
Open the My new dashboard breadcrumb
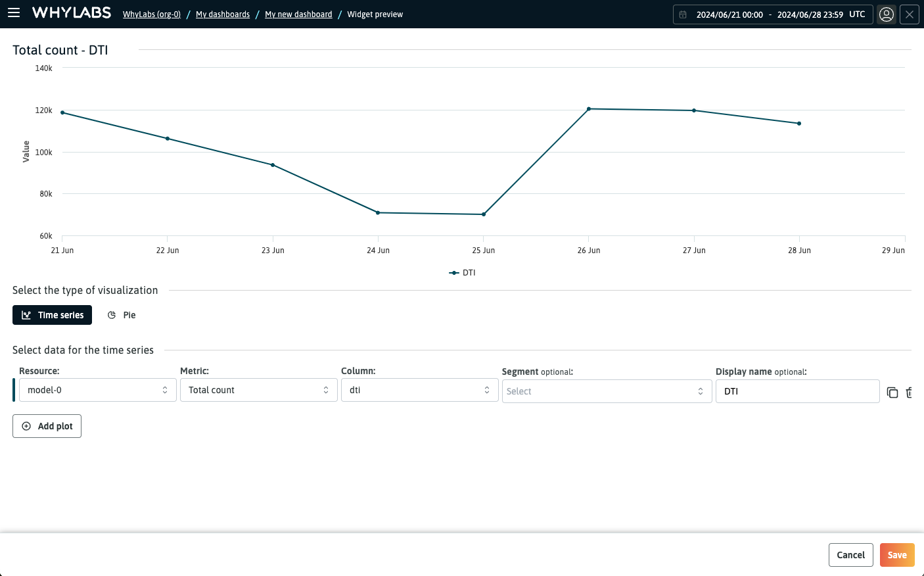click(298, 14)
